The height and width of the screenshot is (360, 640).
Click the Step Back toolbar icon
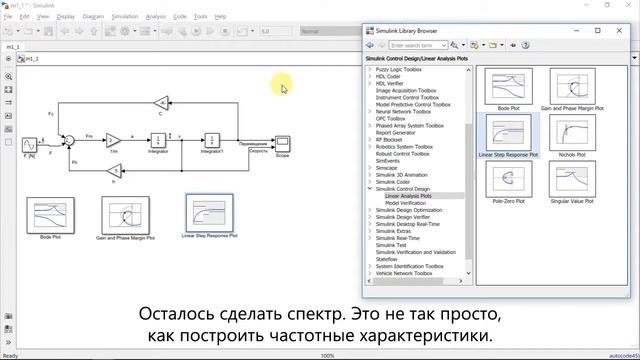point(182,31)
